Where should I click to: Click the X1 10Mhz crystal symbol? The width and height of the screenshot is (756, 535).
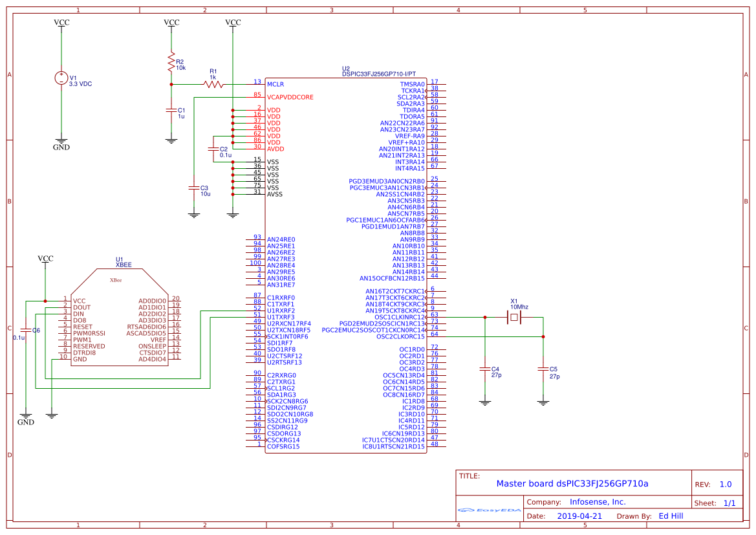[514, 318]
